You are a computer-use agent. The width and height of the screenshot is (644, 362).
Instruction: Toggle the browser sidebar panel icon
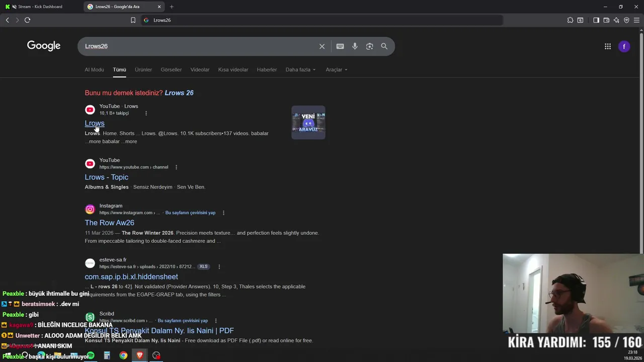tap(596, 20)
